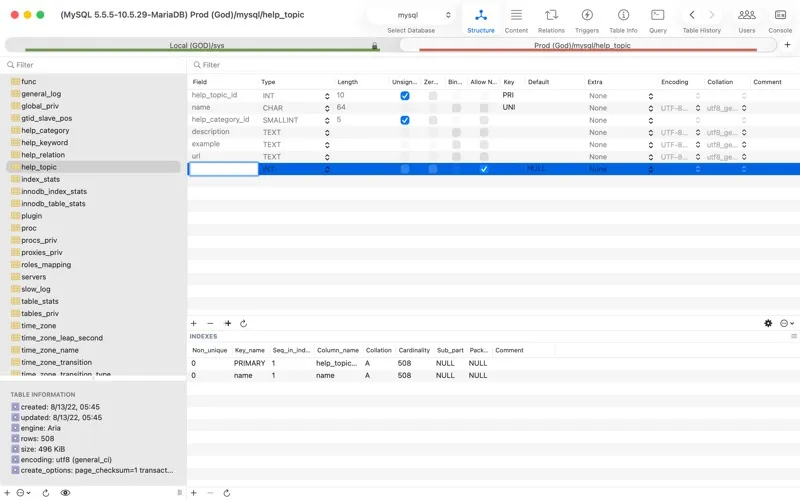Duplicate the selected field
This screenshot has width=800, height=500.
(228, 323)
